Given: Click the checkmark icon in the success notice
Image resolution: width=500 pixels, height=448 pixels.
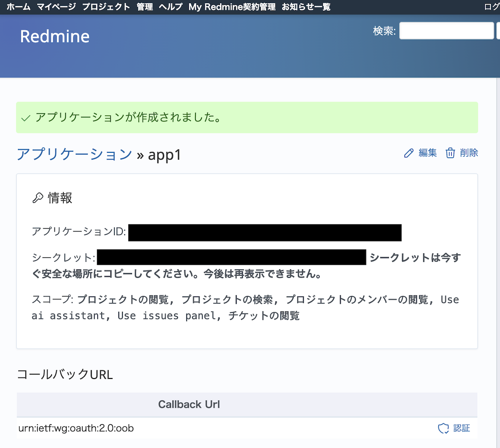Looking at the screenshot, I should [x=26, y=118].
